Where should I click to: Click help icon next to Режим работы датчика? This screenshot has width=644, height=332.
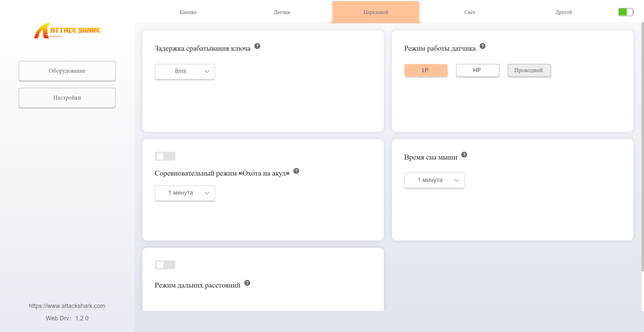coord(482,46)
